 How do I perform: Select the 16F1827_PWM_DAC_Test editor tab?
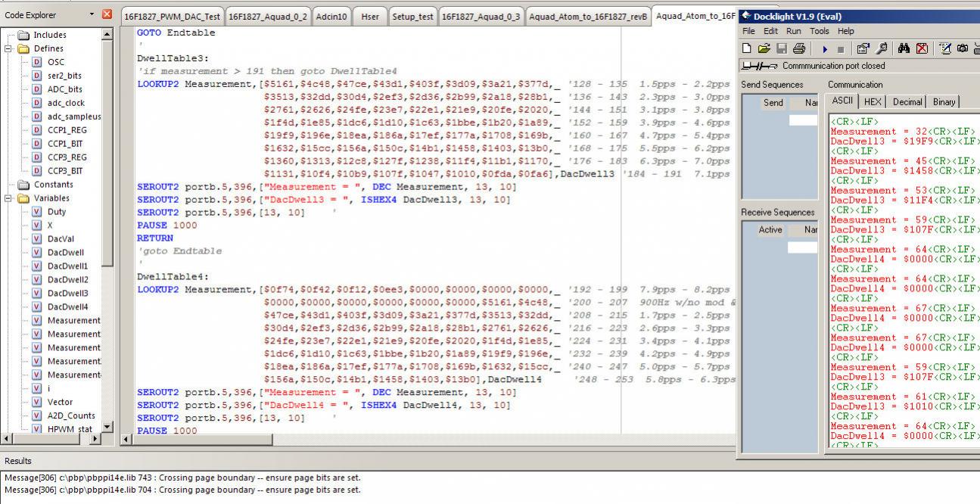(173, 17)
